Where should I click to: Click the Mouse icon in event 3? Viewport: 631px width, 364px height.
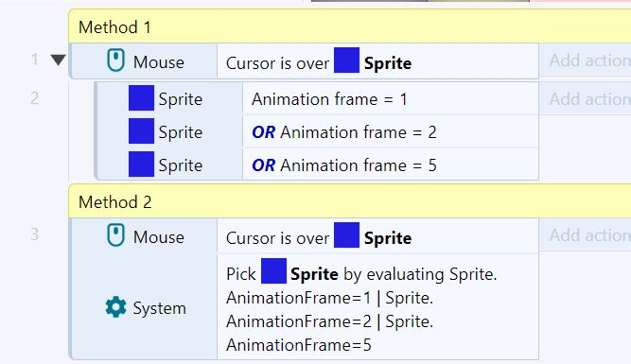(116, 235)
